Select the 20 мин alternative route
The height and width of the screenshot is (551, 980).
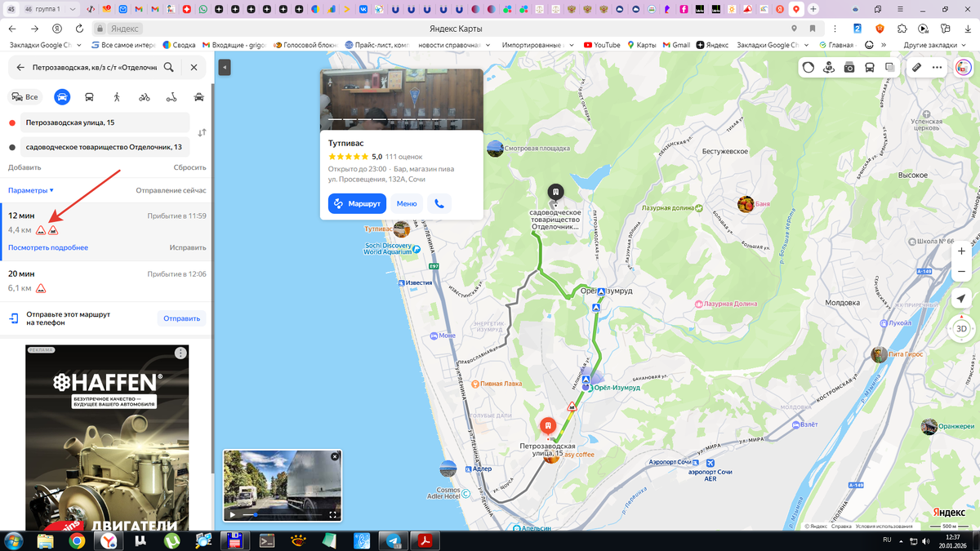106,281
